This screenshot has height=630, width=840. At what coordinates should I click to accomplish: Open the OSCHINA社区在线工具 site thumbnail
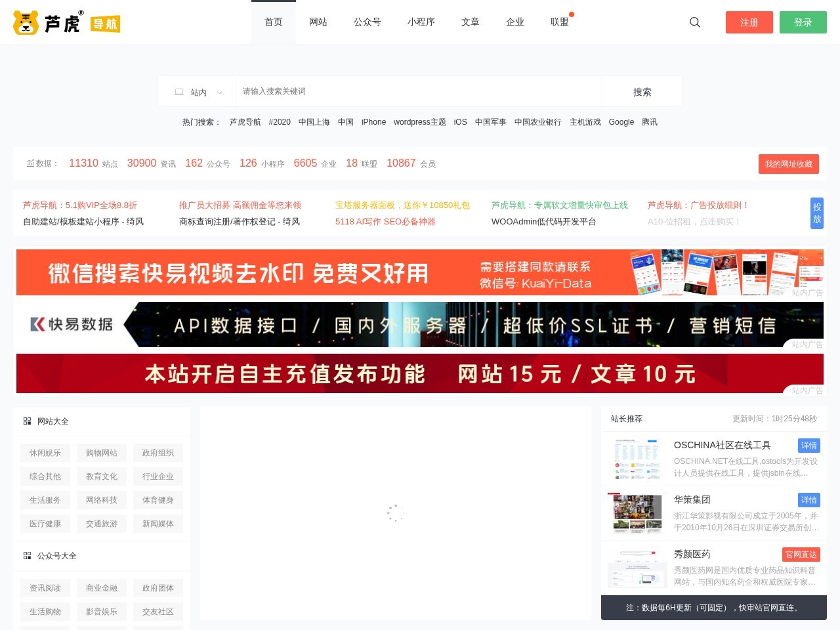click(634, 459)
